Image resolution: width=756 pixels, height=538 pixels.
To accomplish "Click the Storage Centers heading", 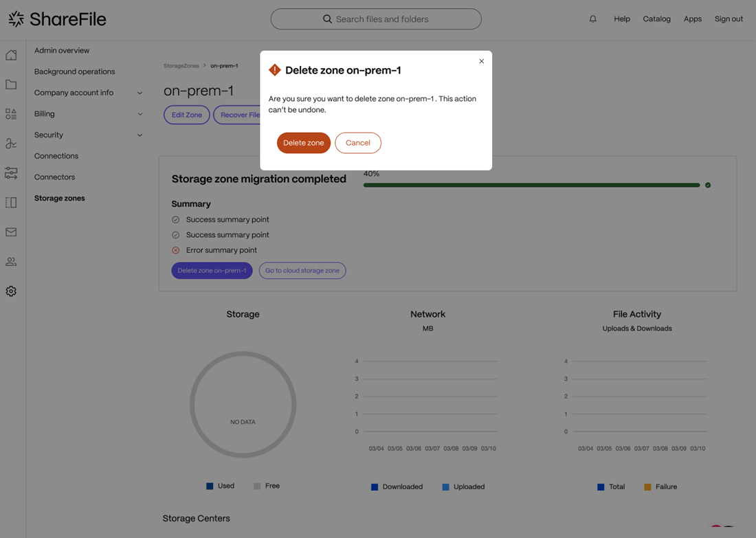I will click(x=197, y=518).
